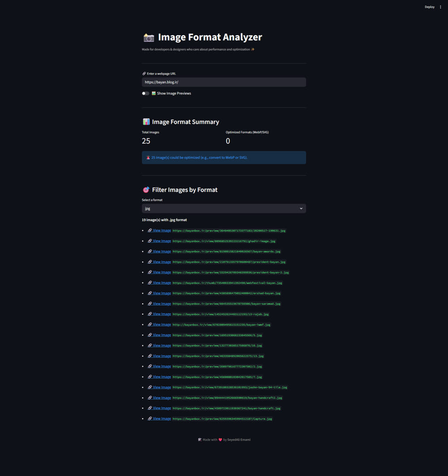Click the link icon beside Enter a webpage URL

(144, 74)
